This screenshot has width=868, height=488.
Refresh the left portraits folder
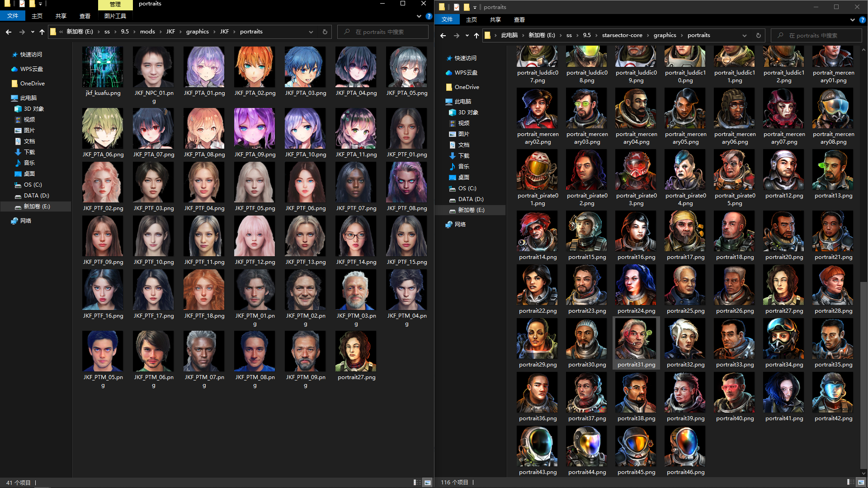(x=325, y=32)
